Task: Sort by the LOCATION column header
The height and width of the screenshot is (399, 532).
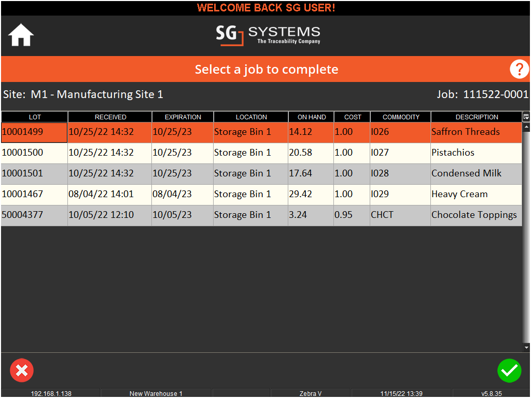Action: pyautogui.click(x=251, y=117)
